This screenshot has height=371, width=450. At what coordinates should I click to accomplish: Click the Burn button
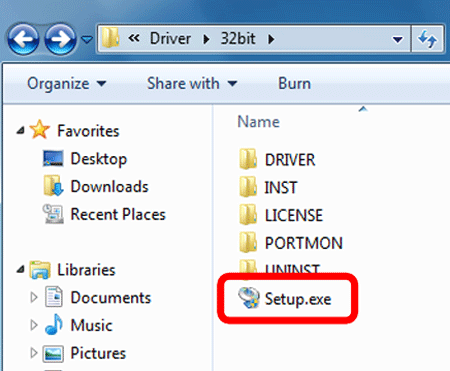pos(294,83)
